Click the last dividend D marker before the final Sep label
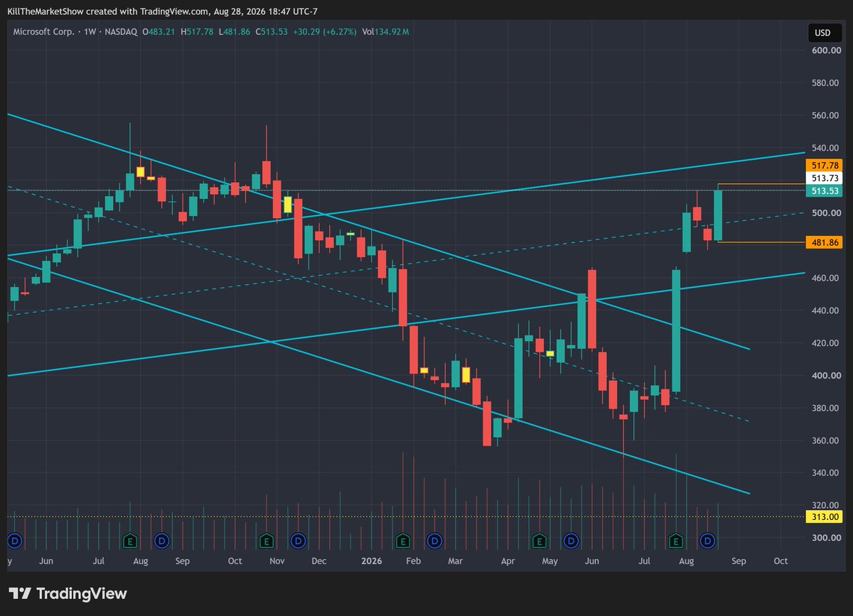Screen dimensions: 853x616 coord(707,541)
